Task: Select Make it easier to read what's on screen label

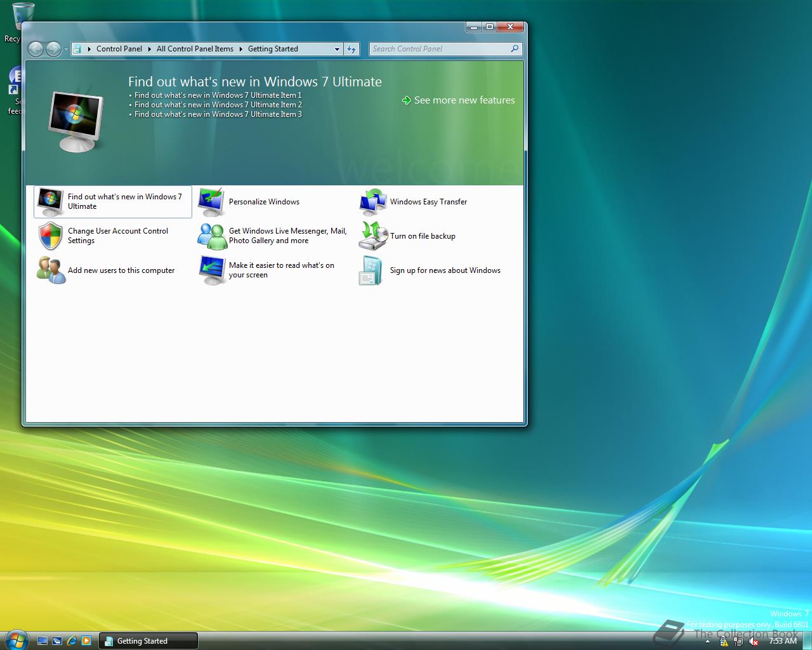Action: [x=282, y=270]
